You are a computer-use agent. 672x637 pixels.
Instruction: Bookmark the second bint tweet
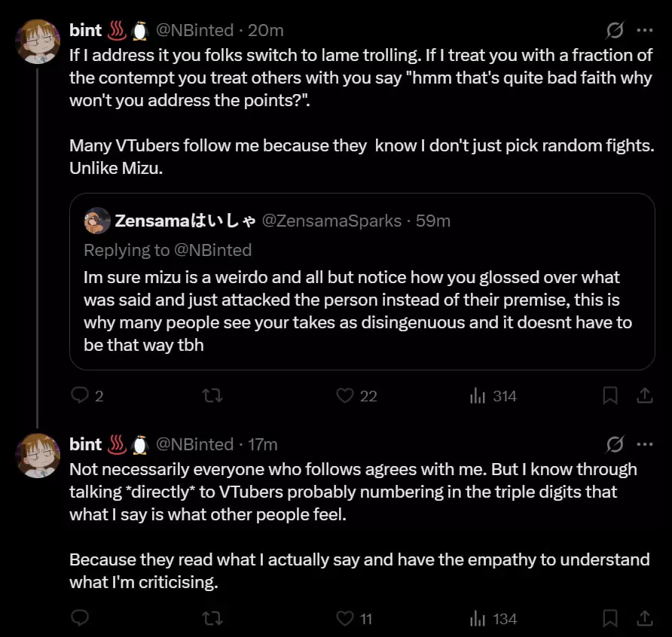pyautogui.click(x=611, y=618)
